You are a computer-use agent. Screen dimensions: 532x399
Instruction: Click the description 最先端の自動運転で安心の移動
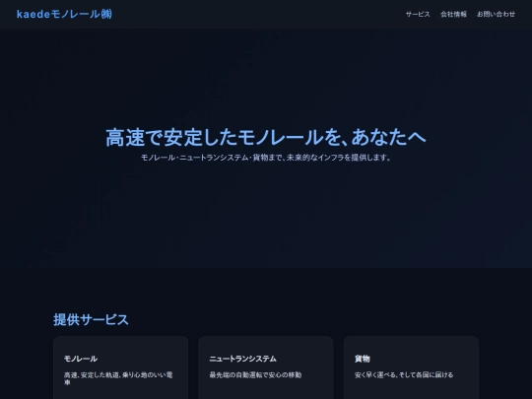pyautogui.click(x=255, y=375)
